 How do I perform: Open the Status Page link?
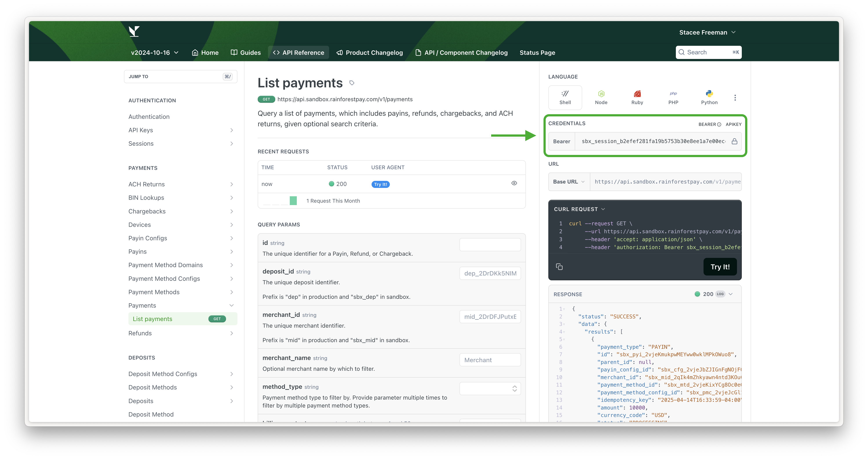[x=537, y=53]
